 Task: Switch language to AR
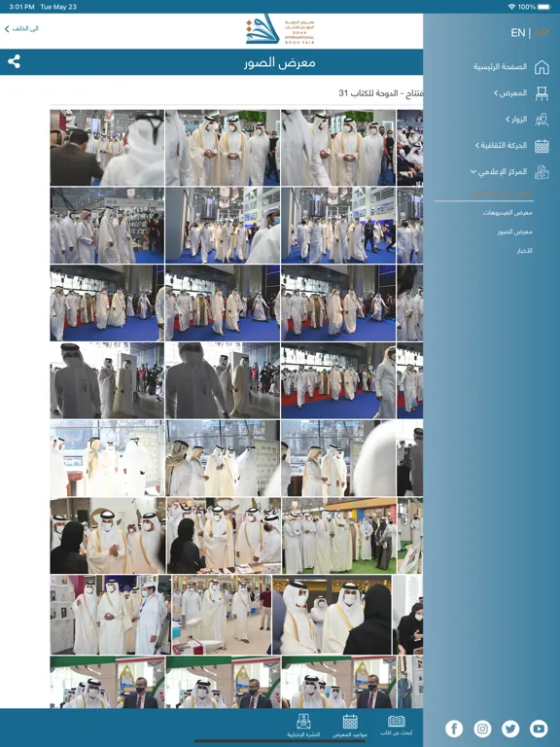541,33
